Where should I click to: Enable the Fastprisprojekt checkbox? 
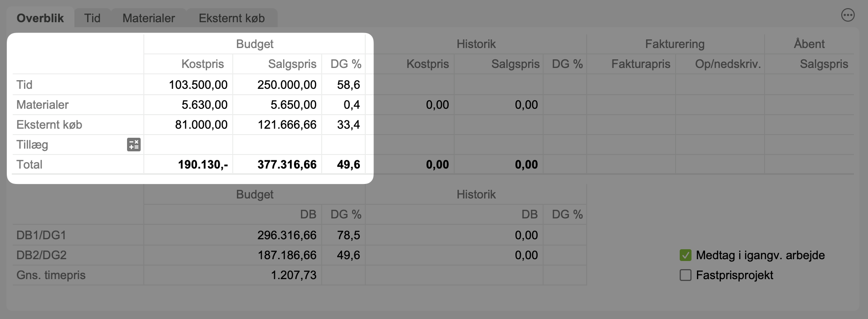click(x=685, y=275)
